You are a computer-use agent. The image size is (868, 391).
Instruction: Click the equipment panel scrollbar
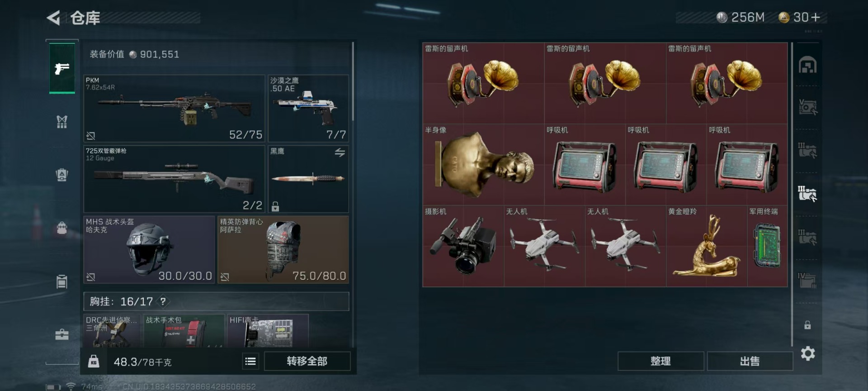pos(353,82)
